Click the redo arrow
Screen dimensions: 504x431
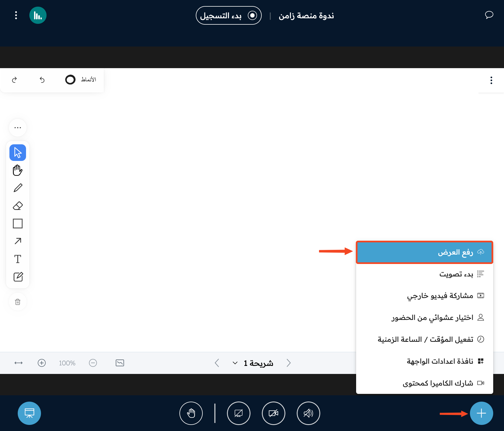coord(14,80)
